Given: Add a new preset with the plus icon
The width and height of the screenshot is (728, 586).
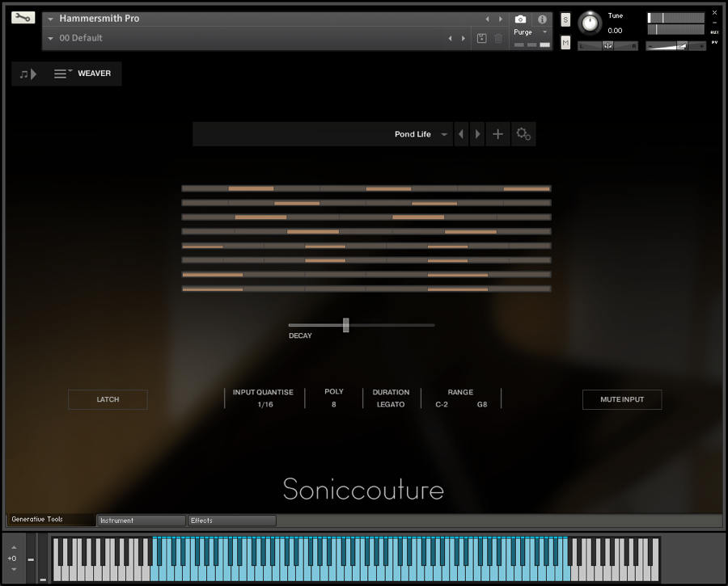Looking at the screenshot, I should pos(497,134).
